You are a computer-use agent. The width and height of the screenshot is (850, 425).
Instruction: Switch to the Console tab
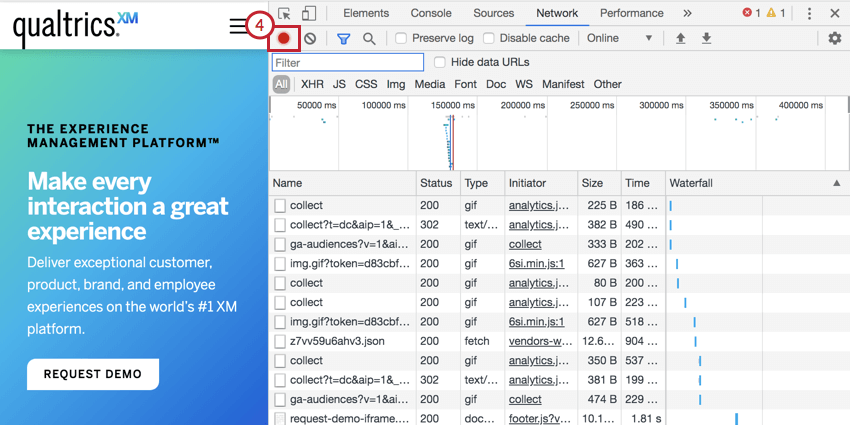pos(431,14)
